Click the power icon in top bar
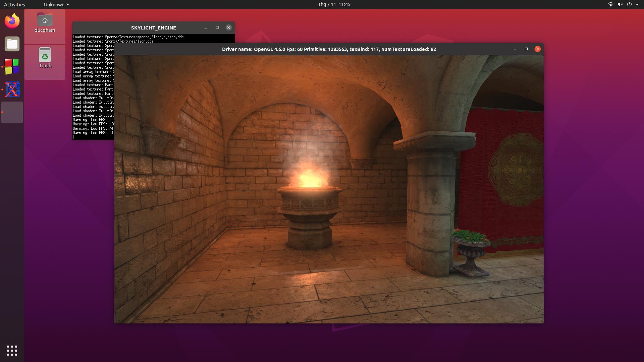The width and height of the screenshot is (644, 362). pos(629,4)
